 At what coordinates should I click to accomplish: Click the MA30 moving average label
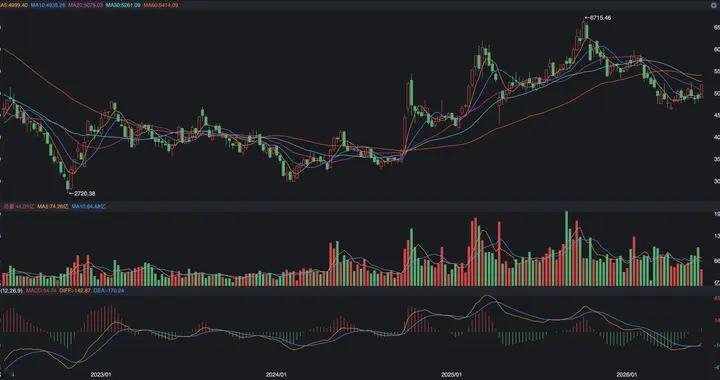[123, 5]
